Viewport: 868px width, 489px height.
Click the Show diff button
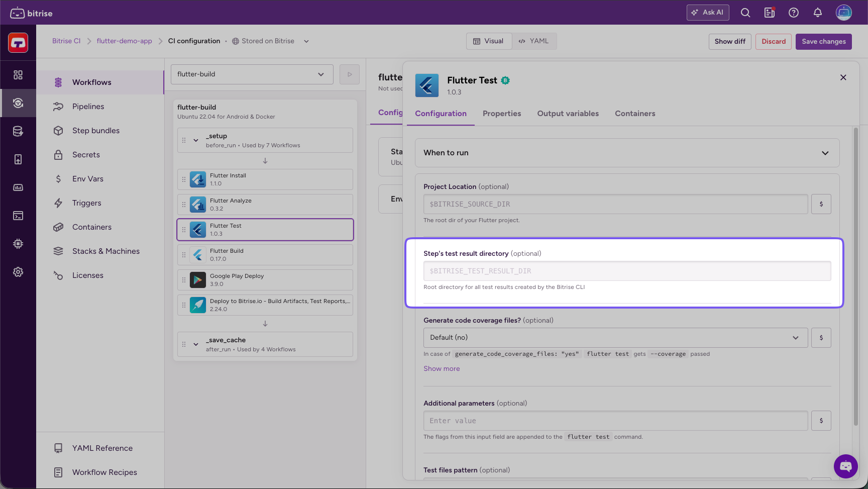(x=730, y=42)
